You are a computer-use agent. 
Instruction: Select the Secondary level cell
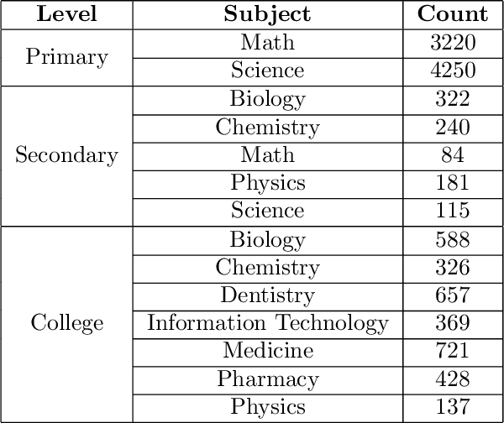pos(67,155)
